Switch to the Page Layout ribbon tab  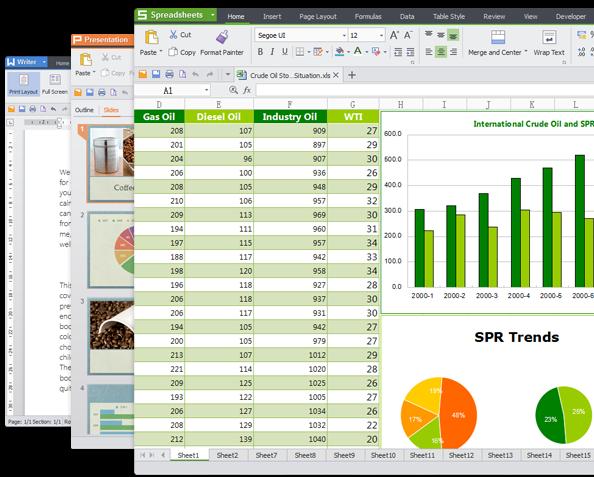coord(317,16)
